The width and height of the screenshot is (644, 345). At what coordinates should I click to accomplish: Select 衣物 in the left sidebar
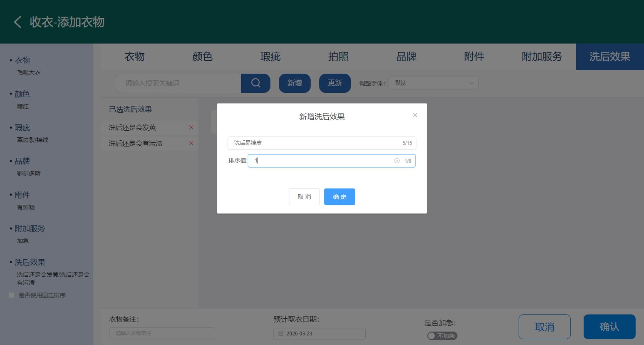[22, 60]
